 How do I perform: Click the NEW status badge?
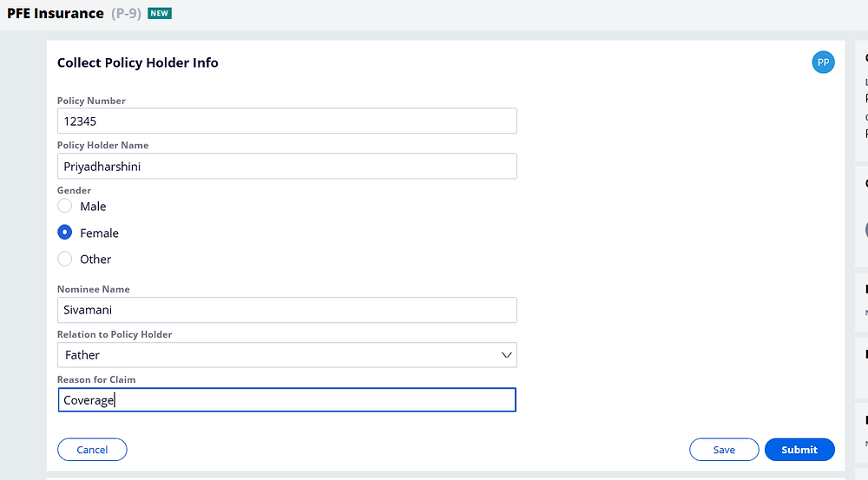pyautogui.click(x=160, y=13)
